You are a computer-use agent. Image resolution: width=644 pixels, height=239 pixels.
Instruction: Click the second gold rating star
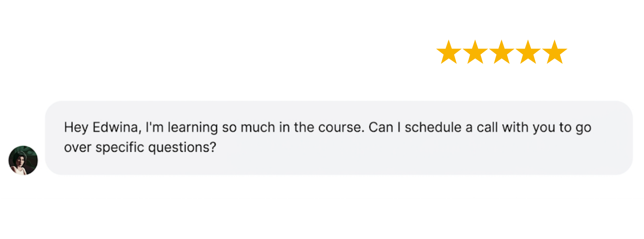point(475,53)
